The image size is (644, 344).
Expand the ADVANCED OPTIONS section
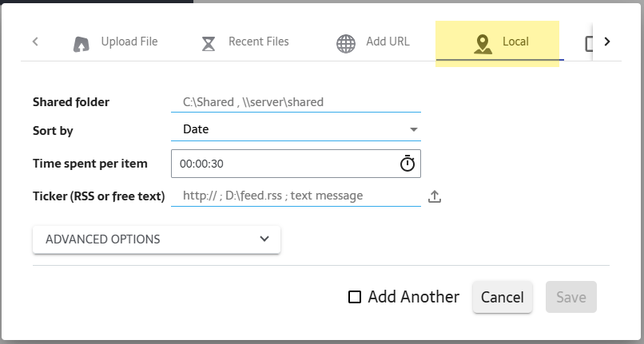tap(157, 239)
